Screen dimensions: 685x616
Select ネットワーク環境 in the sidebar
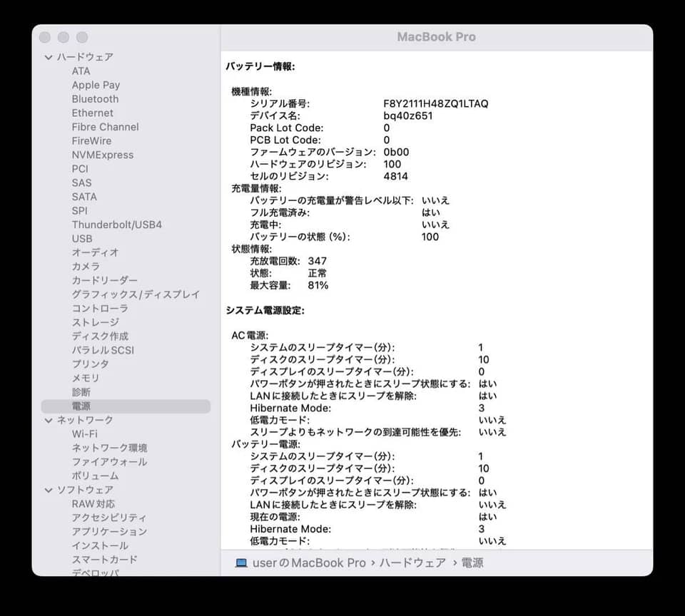click(110, 448)
